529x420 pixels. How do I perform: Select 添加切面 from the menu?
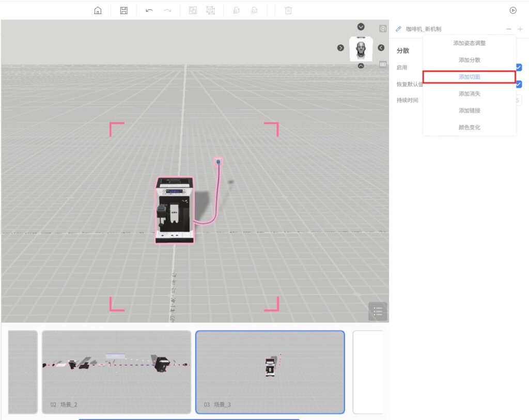pyautogui.click(x=469, y=77)
